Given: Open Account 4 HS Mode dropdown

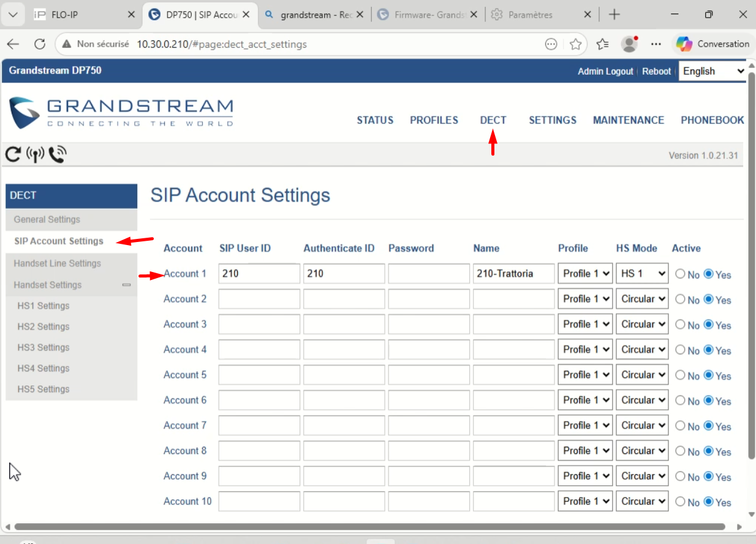Looking at the screenshot, I should tap(642, 350).
